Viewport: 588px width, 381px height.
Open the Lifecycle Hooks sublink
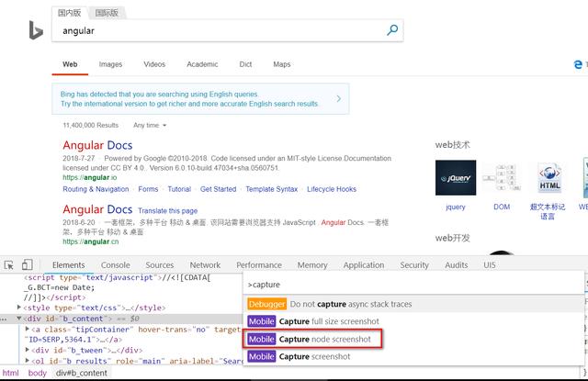332,189
